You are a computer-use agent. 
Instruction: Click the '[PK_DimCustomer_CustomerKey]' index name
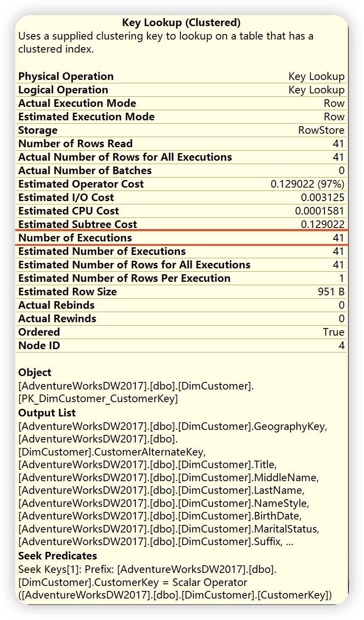[98, 398]
